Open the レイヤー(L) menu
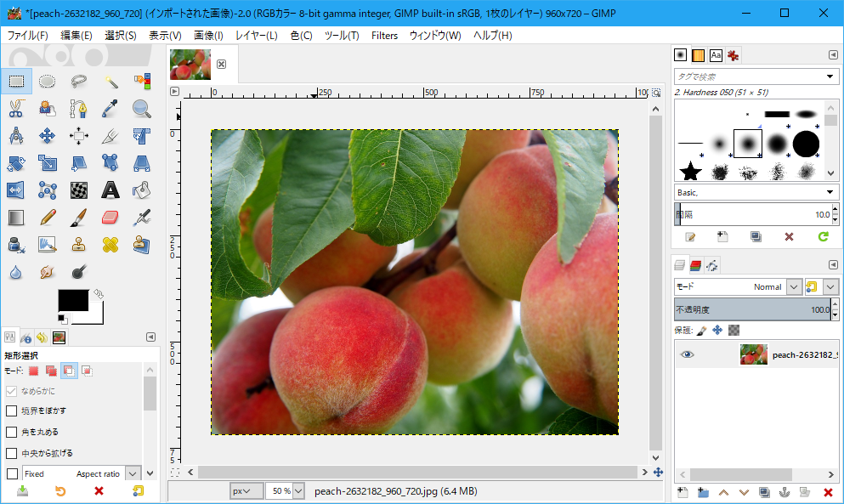844x504 pixels. 257,36
